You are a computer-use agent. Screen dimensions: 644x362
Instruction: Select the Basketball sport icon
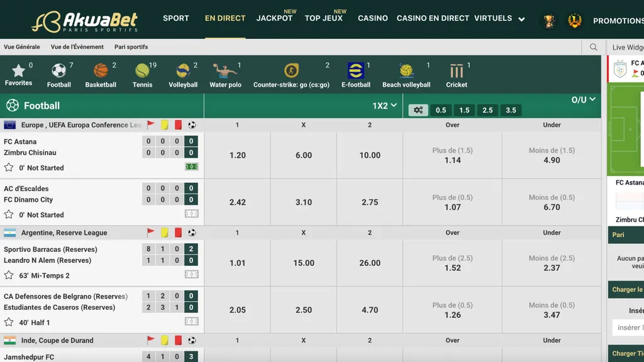click(x=101, y=70)
